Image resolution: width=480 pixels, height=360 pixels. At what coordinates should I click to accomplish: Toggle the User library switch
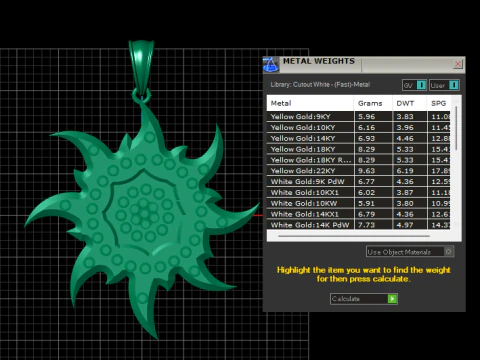click(444, 85)
